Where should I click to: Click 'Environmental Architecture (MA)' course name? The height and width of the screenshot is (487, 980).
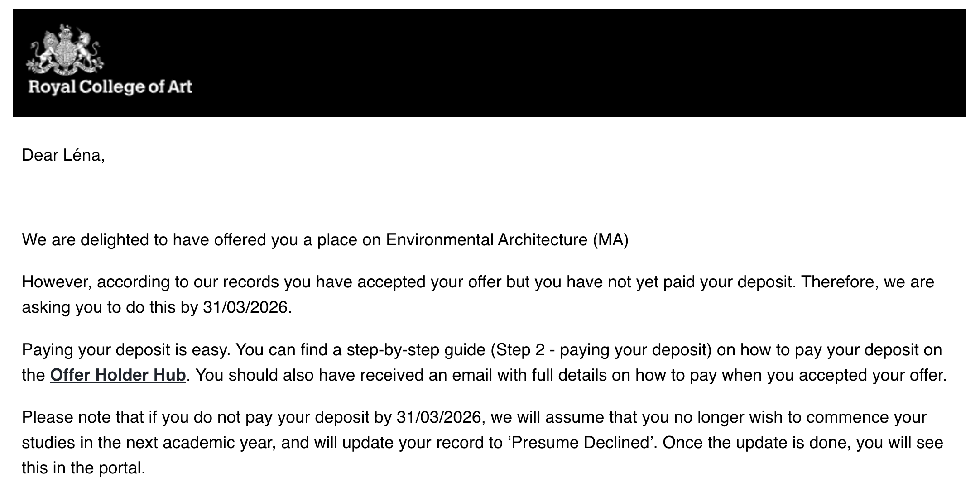[507, 240]
